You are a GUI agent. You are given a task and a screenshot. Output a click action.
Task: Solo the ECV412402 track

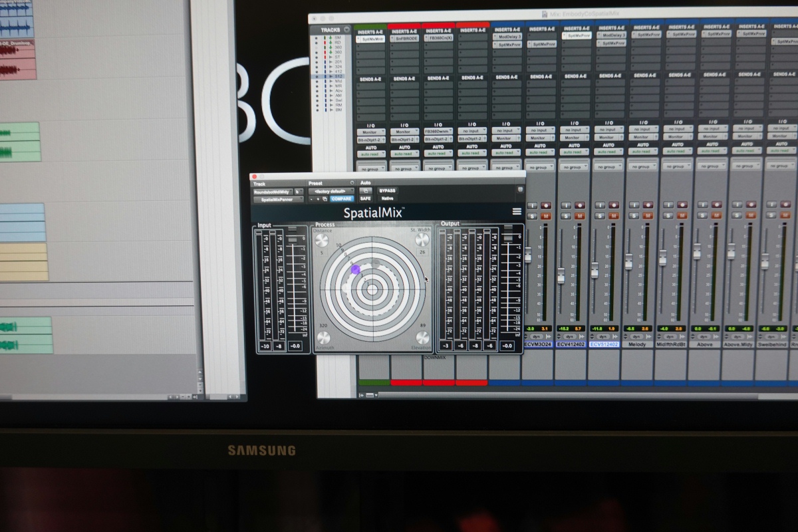point(566,216)
